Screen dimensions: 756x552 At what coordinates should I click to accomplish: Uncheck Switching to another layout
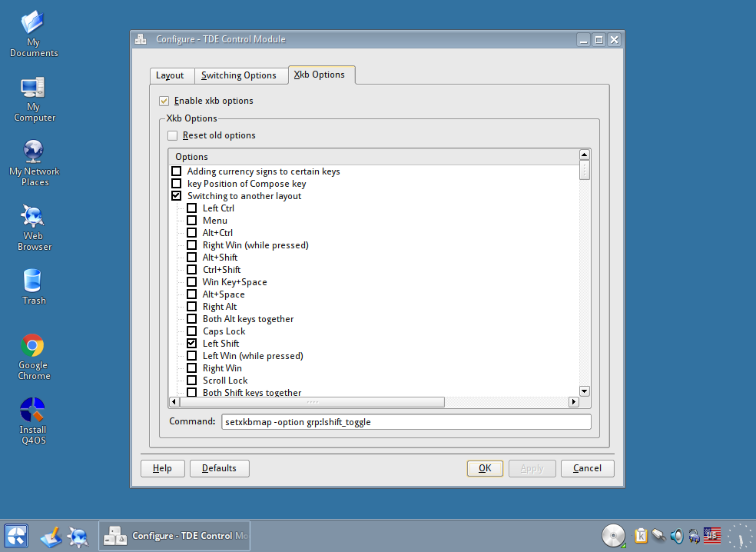[x=177, y=196]
